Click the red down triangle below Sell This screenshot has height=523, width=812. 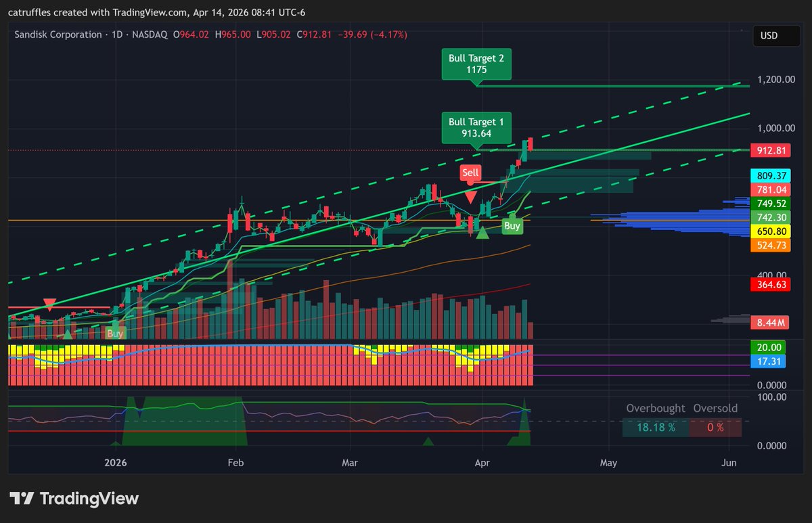pyautogui.click(x=470, y=196)
